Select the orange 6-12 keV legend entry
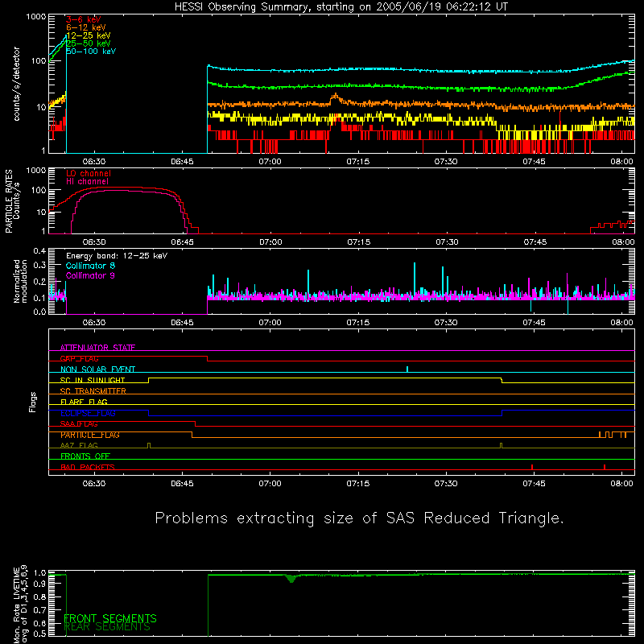The width and height of the screenshot is (644, 644). tap(86, 27)
